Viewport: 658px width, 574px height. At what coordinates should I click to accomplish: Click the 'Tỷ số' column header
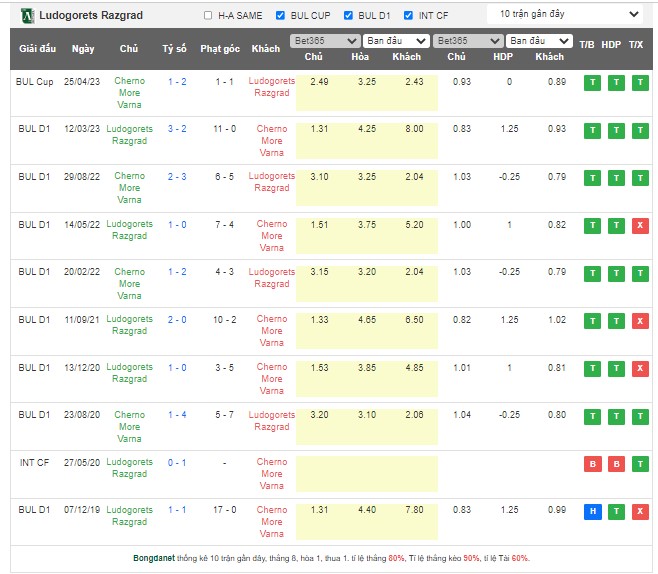174,49
